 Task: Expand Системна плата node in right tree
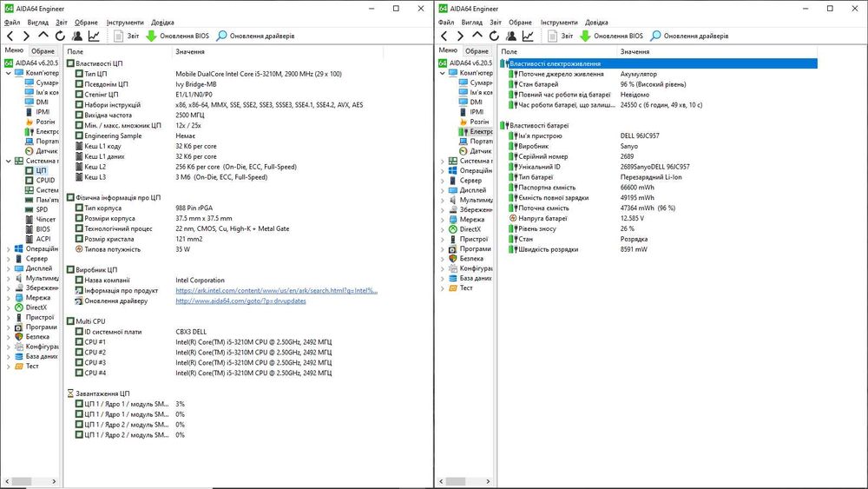click(443, 162)
